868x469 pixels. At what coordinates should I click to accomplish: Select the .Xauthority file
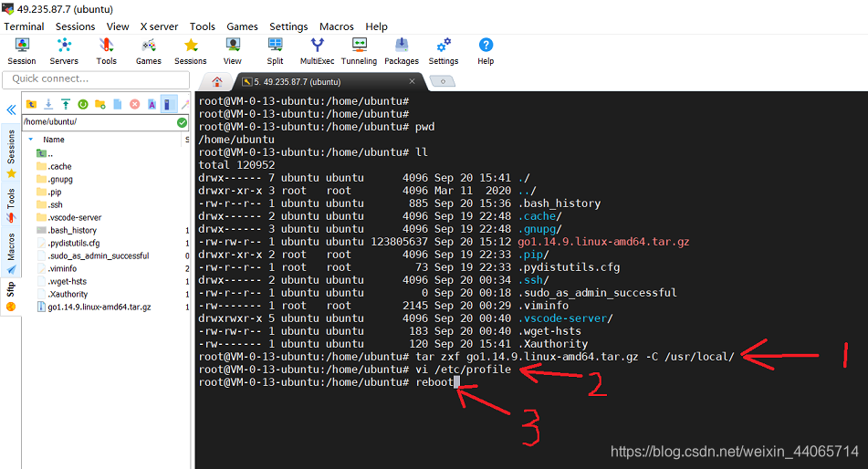point(62,294)
